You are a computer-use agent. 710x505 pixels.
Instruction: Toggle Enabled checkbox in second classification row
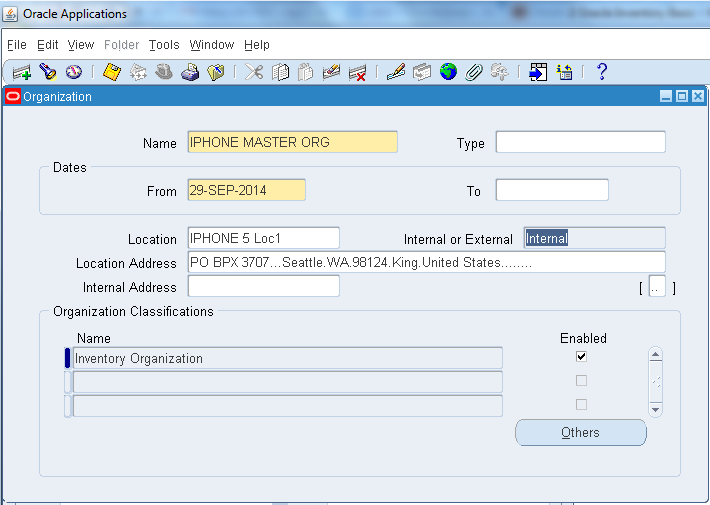click(581, 380)
